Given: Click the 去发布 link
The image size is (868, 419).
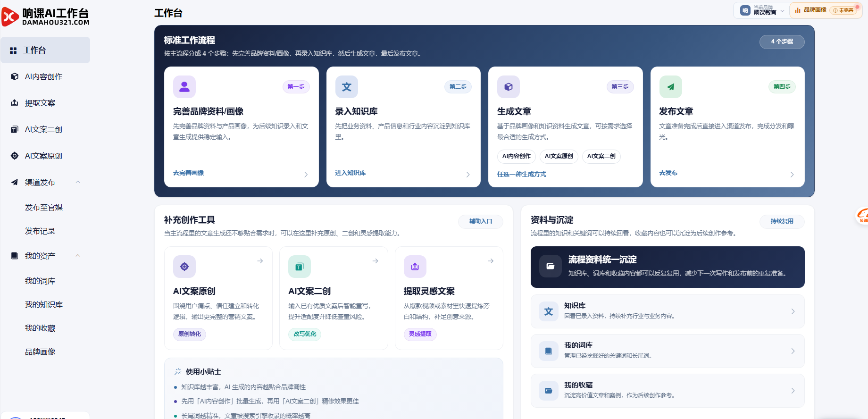Looking at the screenshot, I should click(x=668, y=173).
